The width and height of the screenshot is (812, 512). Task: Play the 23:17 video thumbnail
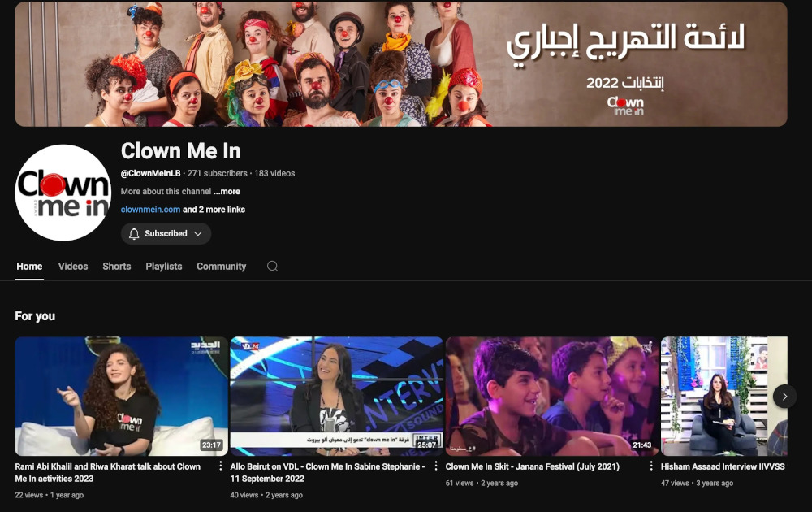tap(121, 397)
